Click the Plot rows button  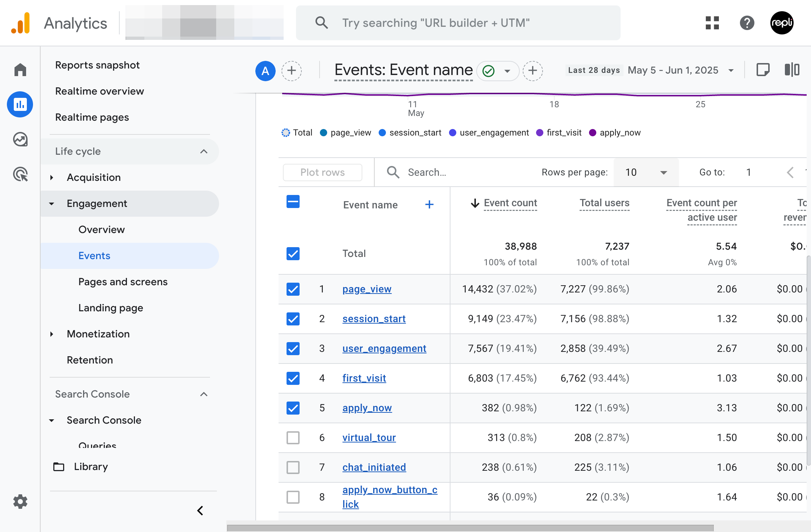pos(322,173)
